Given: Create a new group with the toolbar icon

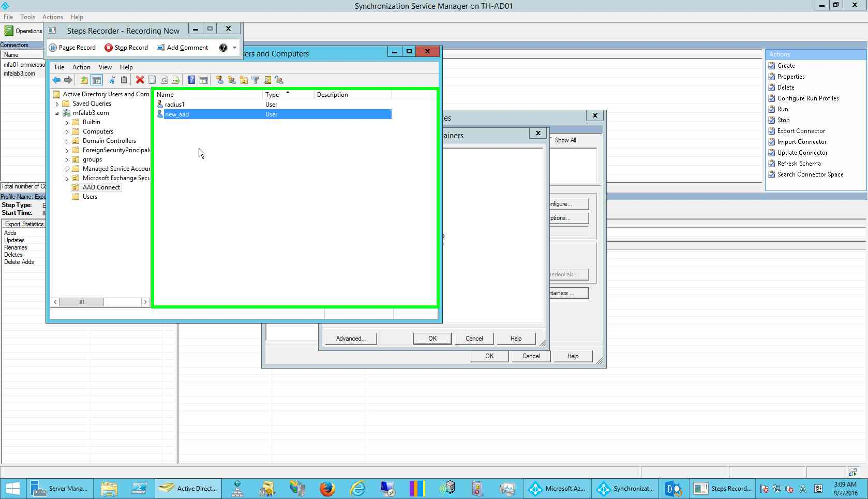Looking at the screenshot, I should pyautogui.click(x=232, y=80).
